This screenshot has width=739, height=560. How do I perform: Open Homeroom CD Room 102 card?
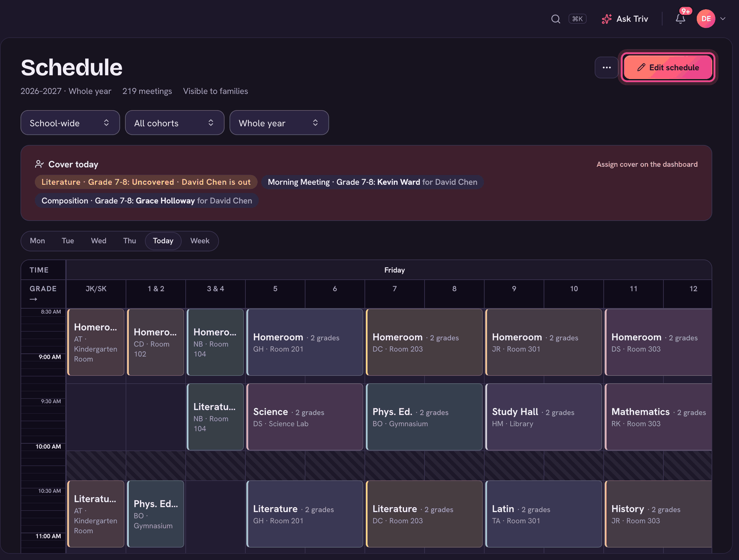pos(155,342)
